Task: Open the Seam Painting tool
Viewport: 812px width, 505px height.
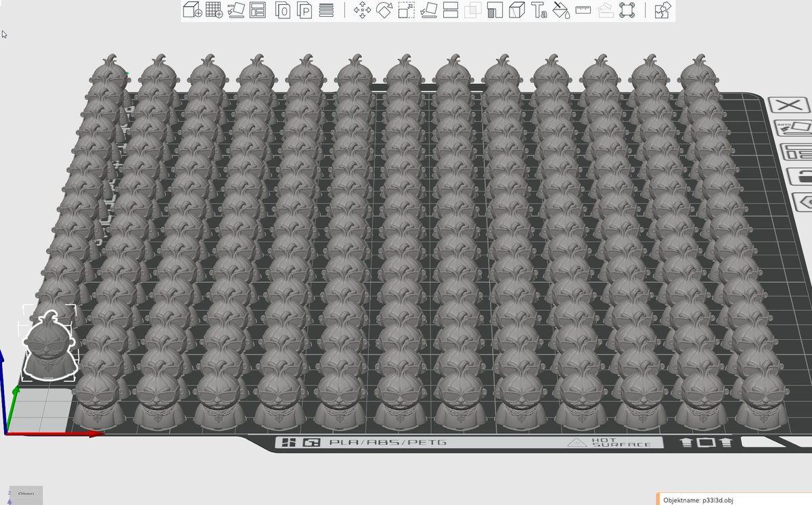Action: (x=517, y=10)
